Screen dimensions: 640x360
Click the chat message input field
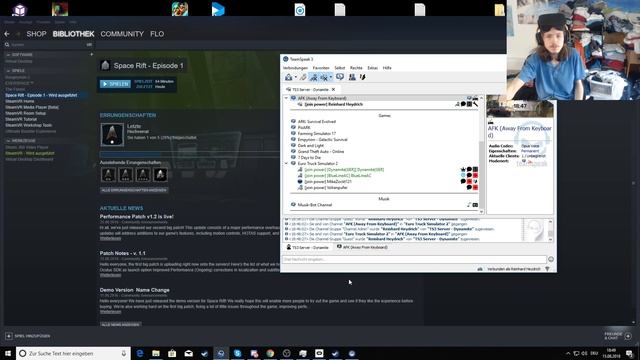pyautogui.click(x=414, y=259)
